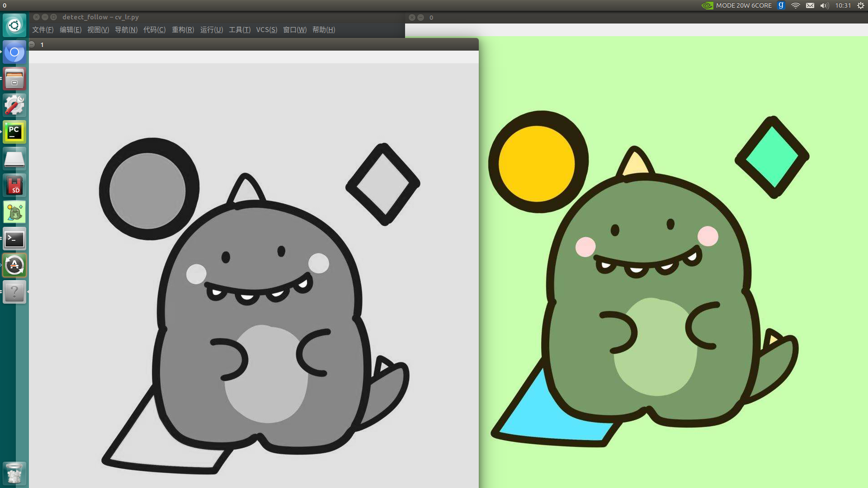Open System Settings wrench-gear icon

tap(14, 105)
